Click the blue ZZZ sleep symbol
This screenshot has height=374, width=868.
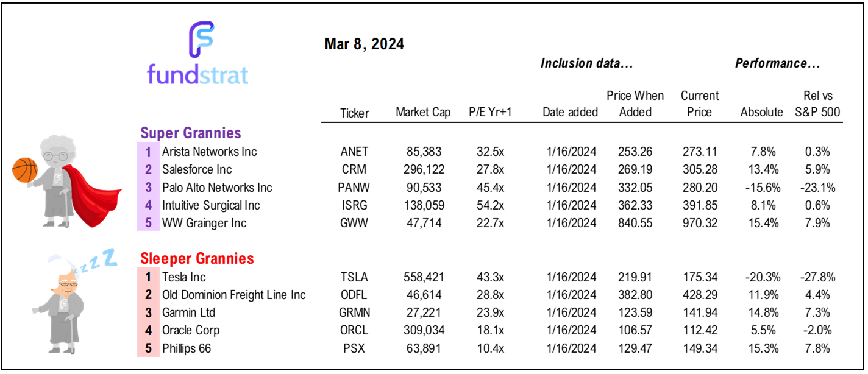98,262
